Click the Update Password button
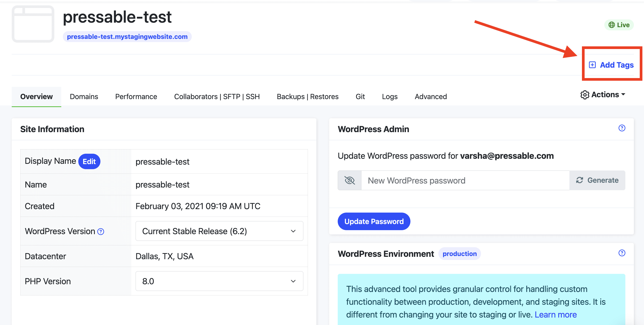Screen dimensions: 644x325 pos(374,221)
